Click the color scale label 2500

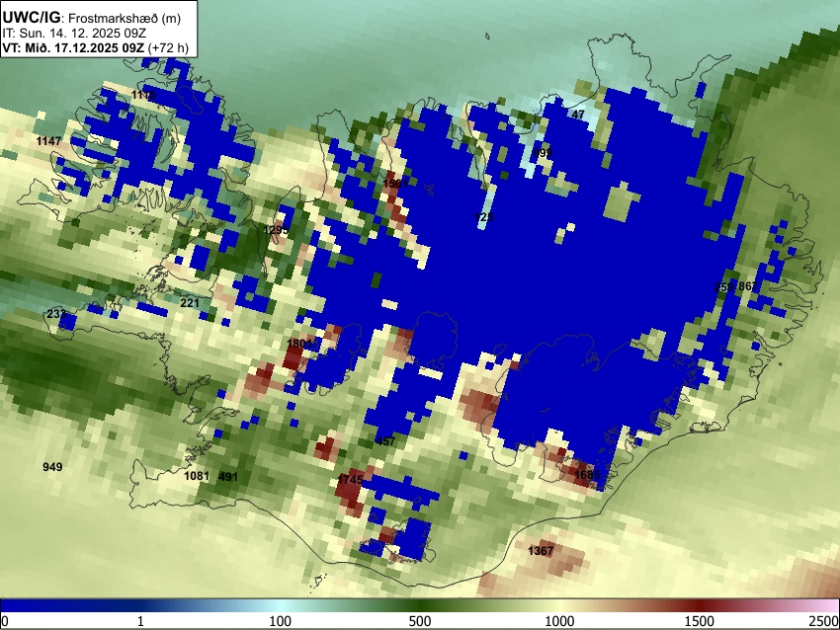click(824, 621)
